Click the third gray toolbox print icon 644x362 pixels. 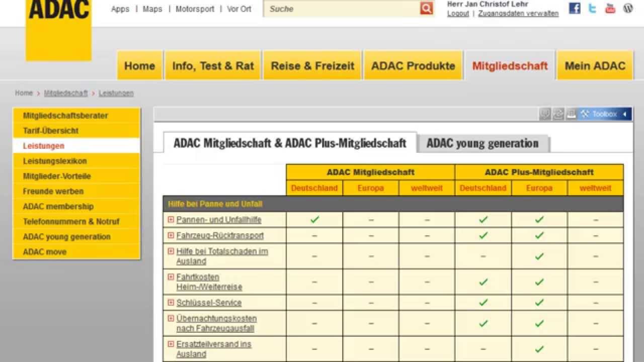click(x=571, y=114)
